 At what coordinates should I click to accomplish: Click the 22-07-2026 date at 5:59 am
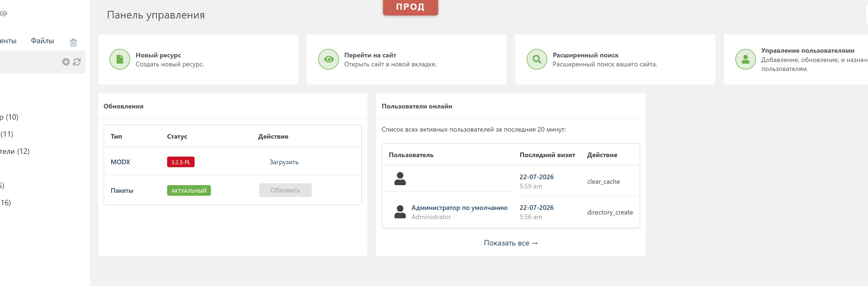coord(536,177)
